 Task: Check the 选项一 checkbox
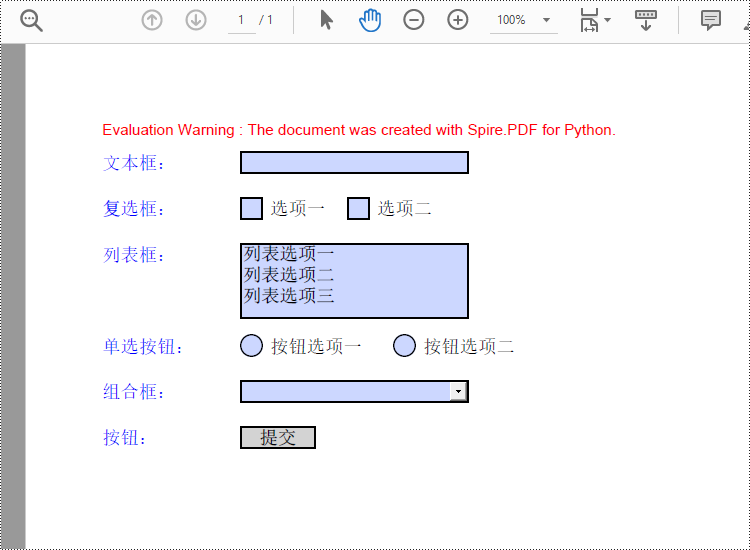point(252,209)
